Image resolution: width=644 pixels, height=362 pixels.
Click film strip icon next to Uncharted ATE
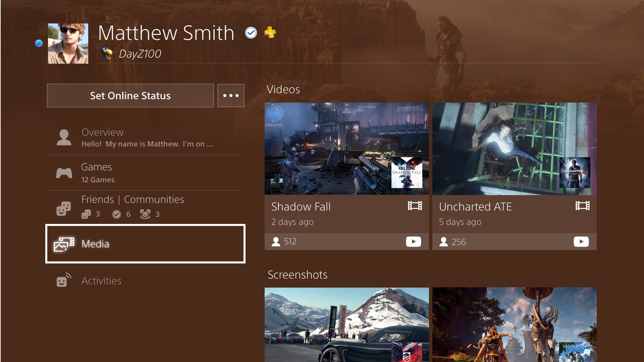tap(582, 206)
